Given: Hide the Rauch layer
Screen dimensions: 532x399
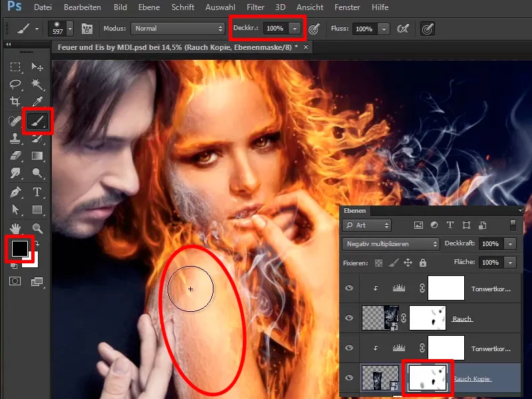Looking at the screenshot, I should tap(349, 318).
